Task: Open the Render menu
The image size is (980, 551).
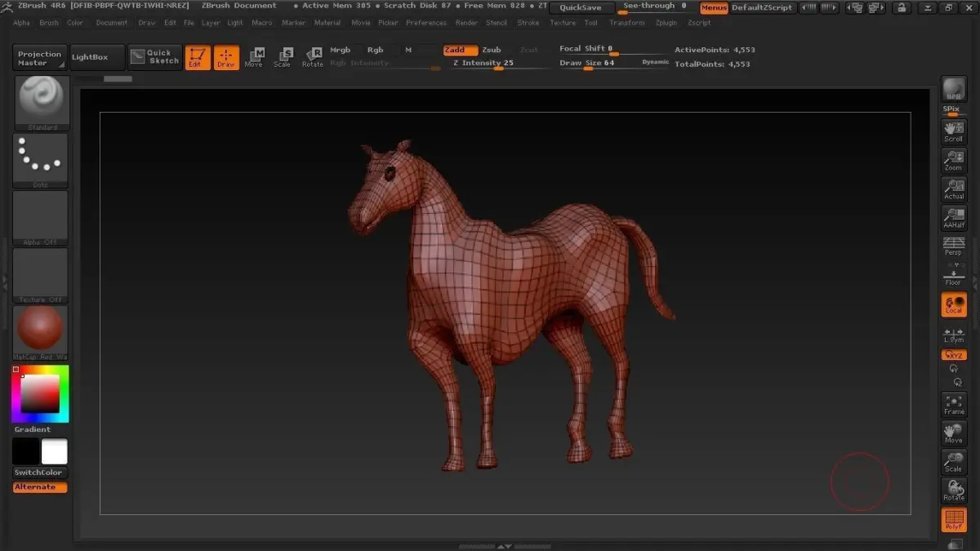Action: (x=467, y=23)
